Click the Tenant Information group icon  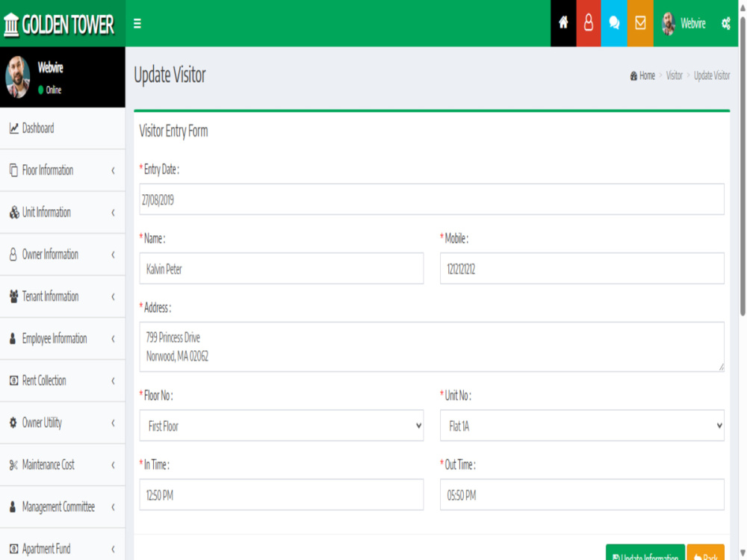click(13, 296)
